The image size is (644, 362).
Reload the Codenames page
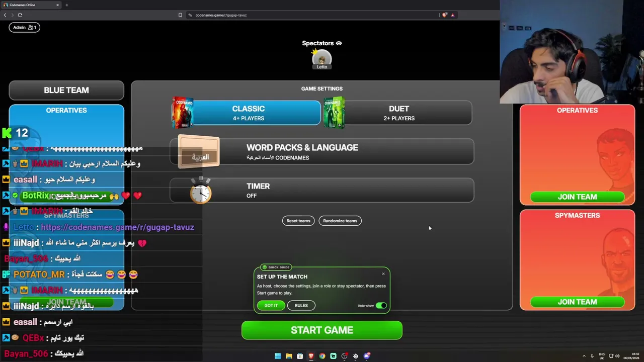point(20,15)
